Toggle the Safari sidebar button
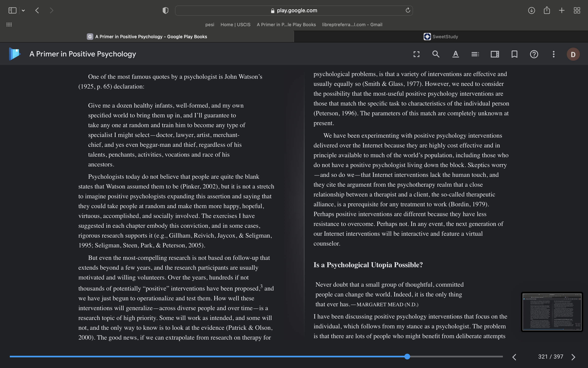This screenshot has width=588, height=368. (12, 10)
